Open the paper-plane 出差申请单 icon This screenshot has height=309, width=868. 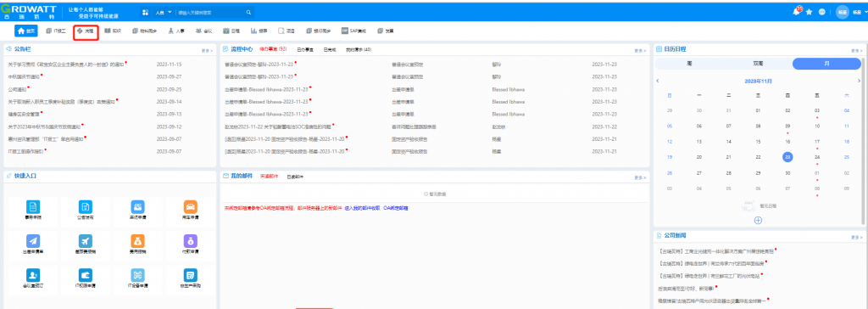tap(33, 241)
